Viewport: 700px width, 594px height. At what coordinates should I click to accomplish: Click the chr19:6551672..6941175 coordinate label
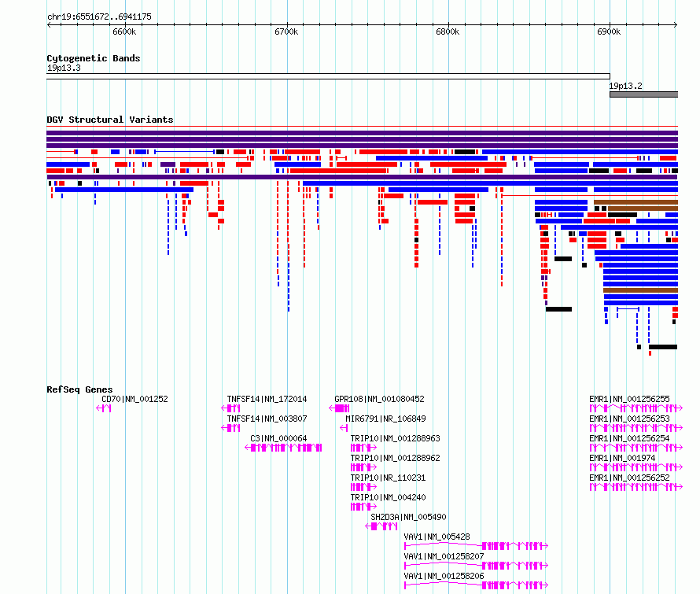99,17
